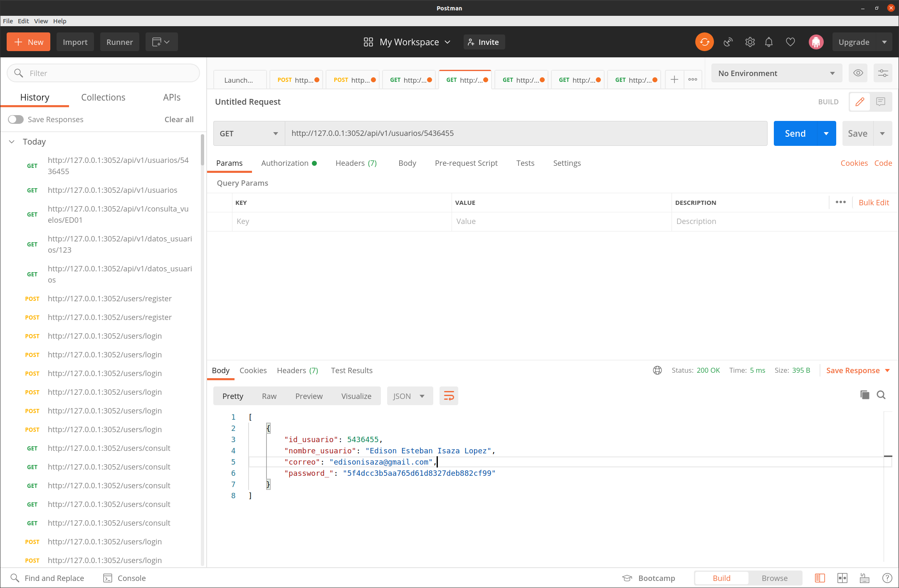Select Pretty response view
This screenshot has height=588, width=899.
(232, 396)
